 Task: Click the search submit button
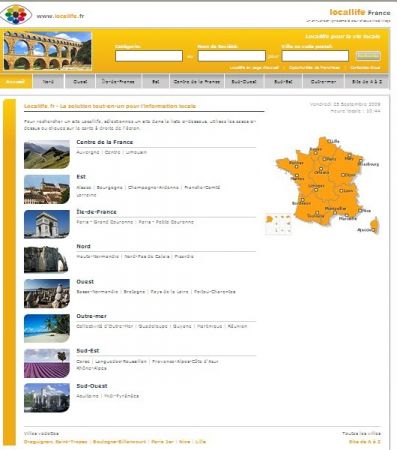tap(368, 56)
